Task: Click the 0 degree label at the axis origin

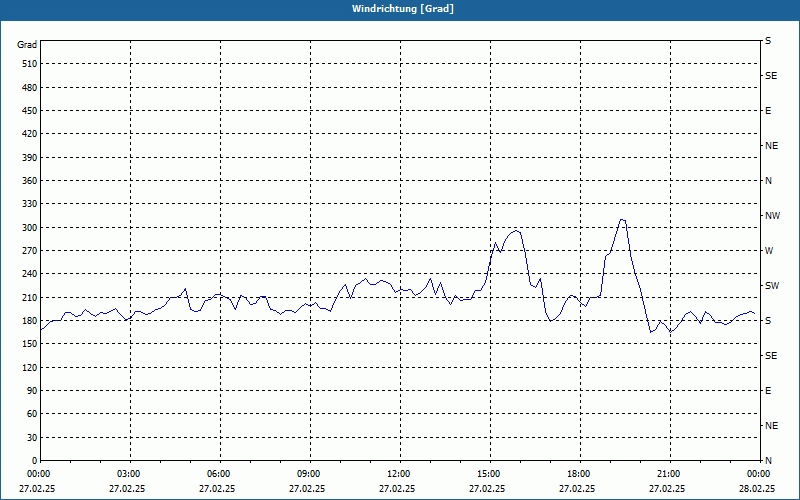Action: click(35, 461)
